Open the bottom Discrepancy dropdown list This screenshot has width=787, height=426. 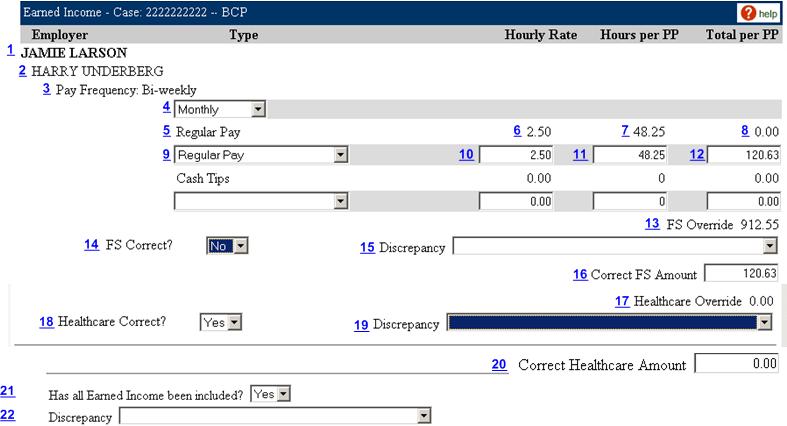[275, 416]
